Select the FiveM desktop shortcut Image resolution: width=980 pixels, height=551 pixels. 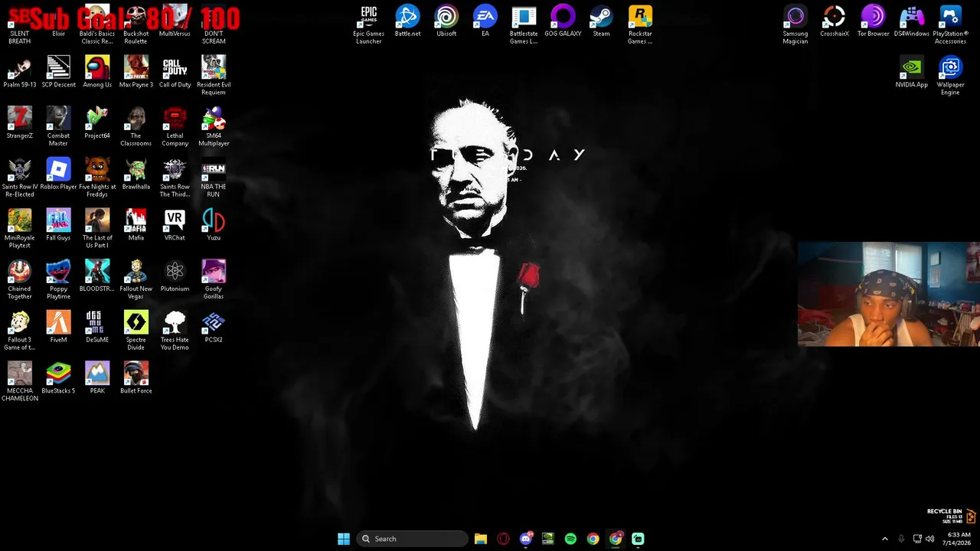point(58,328)
